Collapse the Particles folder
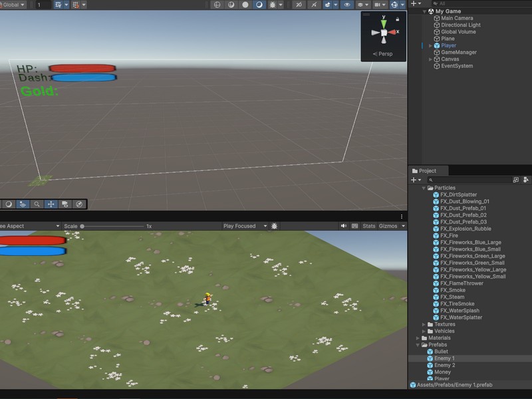This screenshot has height=399, width=532. tap(423, 188)
